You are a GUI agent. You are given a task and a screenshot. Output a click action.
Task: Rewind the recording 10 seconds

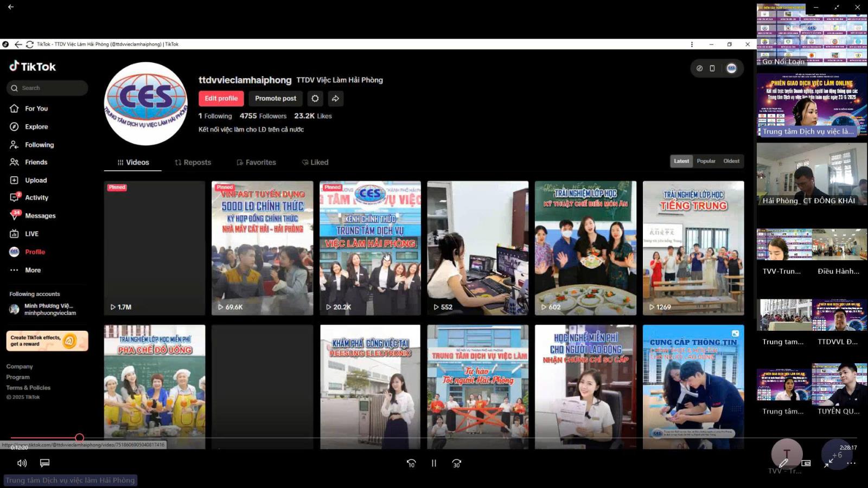tap(411, 463)
